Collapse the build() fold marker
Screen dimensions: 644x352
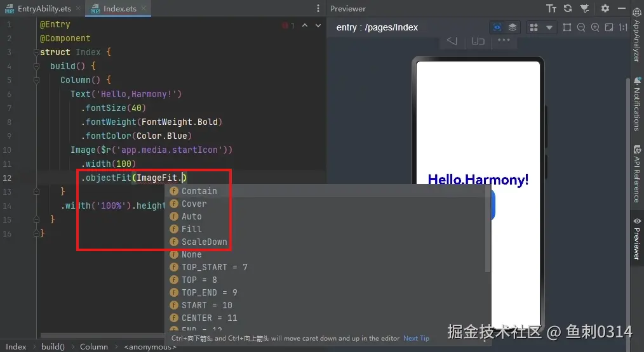coord(36,66)
